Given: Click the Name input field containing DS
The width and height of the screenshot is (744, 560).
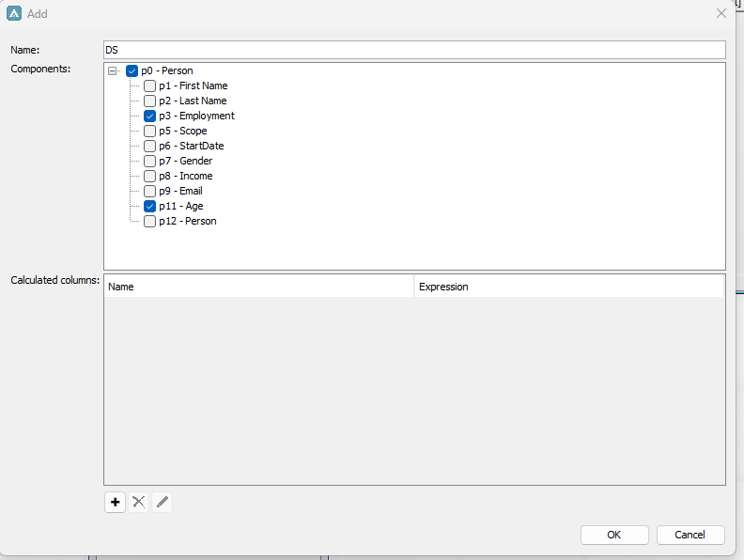Looking at the screenshot, I should [x=414, y=50].
